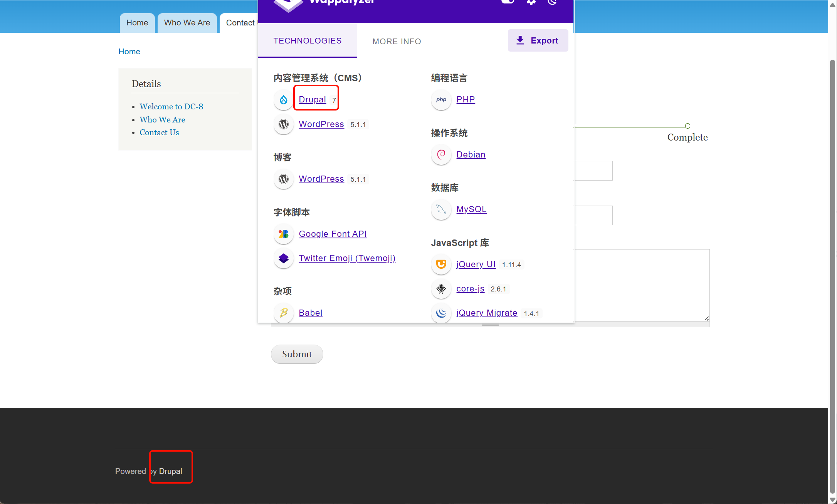Viewport: 837px width, 504px height.
Task: Click the Export button
Action: pos(538,40)
